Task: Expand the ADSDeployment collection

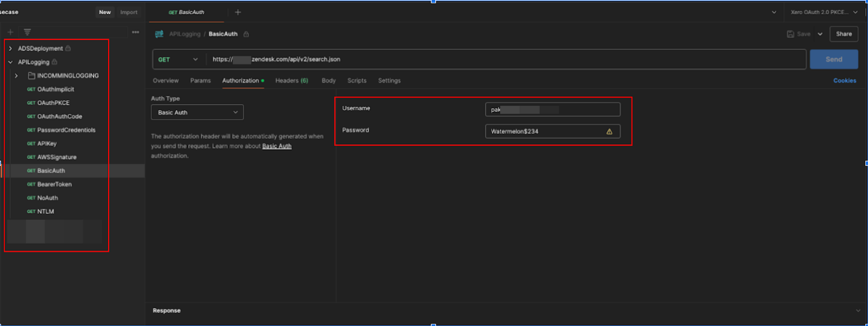Action: tap(10, 49)
